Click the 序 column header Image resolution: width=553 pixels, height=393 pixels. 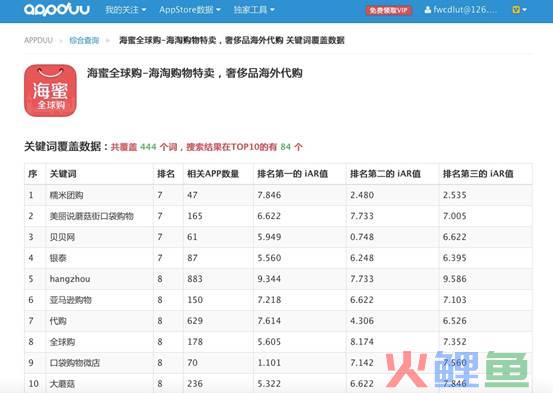click(x=32, y=174)
